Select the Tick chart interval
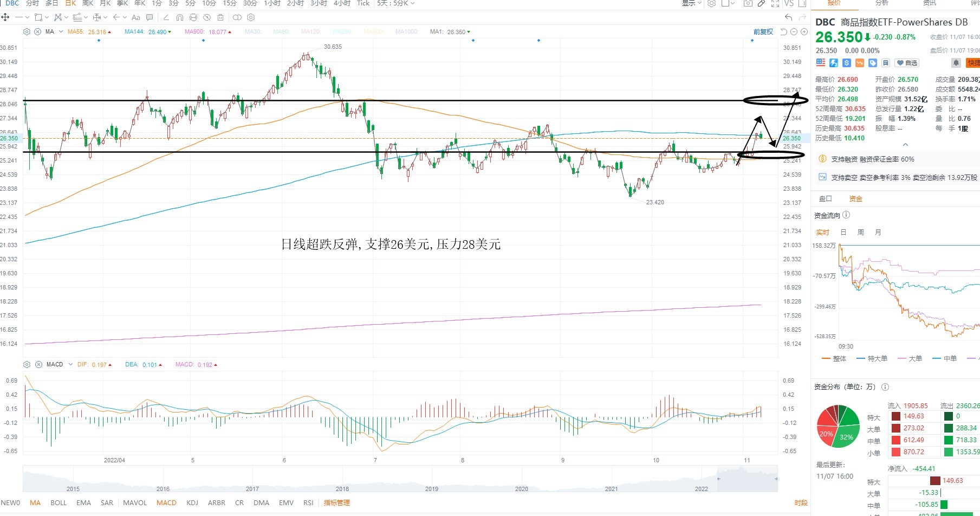Screen dimensions: 980x516 (x=364, y=3)
